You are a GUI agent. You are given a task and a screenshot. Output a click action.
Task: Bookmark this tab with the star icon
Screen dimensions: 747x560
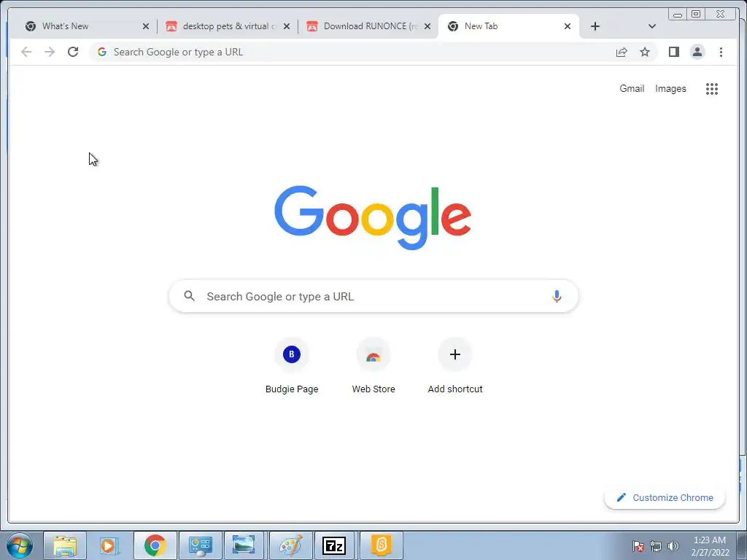tap(645, 52)
